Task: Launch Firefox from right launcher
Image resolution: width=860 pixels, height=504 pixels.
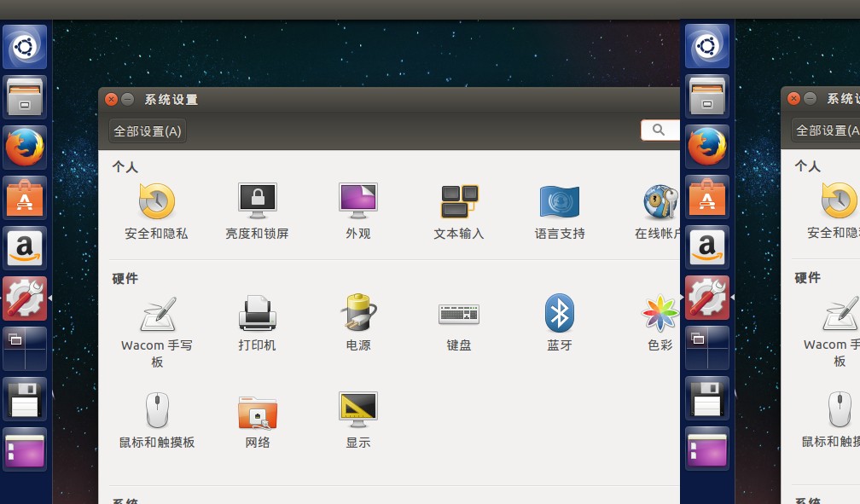Action: (x=707, y=147)
